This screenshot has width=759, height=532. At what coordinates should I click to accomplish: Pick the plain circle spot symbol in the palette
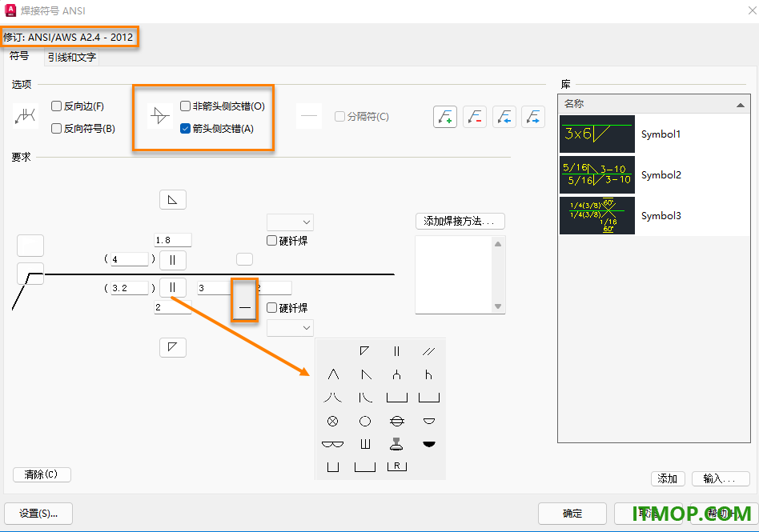[x=365, y=422]
